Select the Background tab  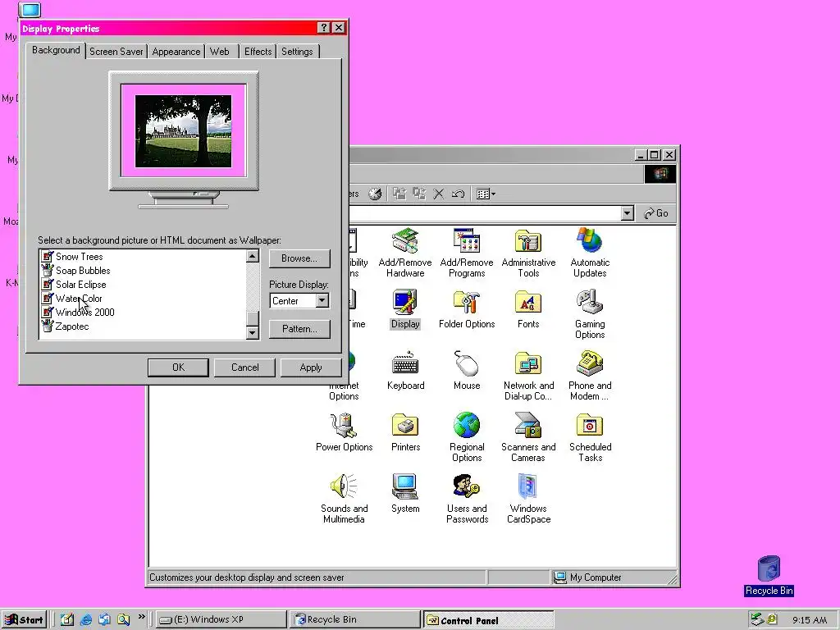tap(56, 50)
